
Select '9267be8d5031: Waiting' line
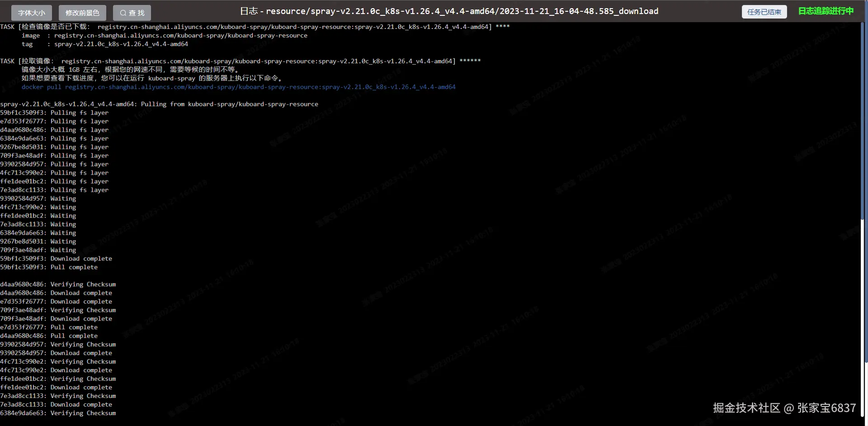pyautogui.click(x=38, y=241)
